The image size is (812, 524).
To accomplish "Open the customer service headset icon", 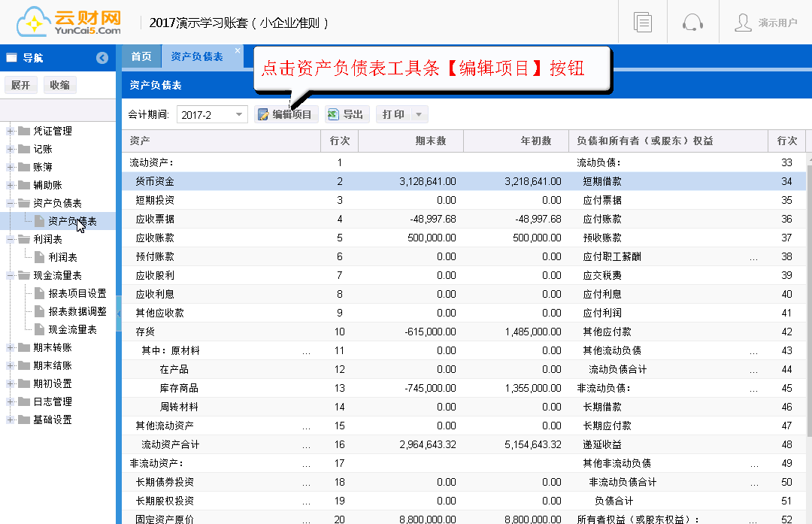I will [x=692, y=23].
